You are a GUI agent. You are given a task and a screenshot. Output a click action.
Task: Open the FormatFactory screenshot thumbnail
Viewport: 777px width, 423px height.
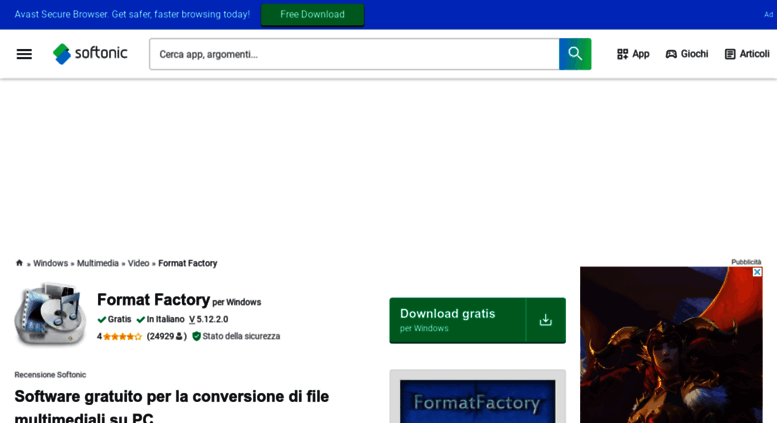[478, 402]
